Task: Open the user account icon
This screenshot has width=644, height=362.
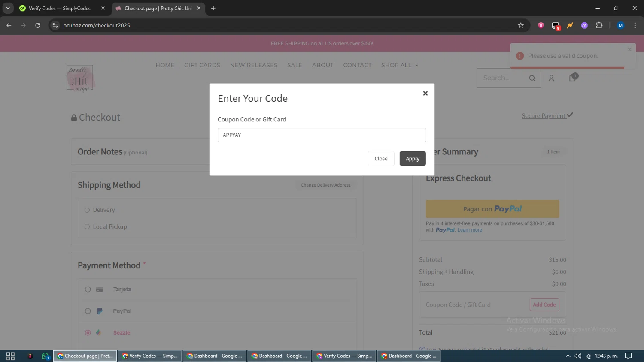Action: pyautogui.click(x=551, y=78)
